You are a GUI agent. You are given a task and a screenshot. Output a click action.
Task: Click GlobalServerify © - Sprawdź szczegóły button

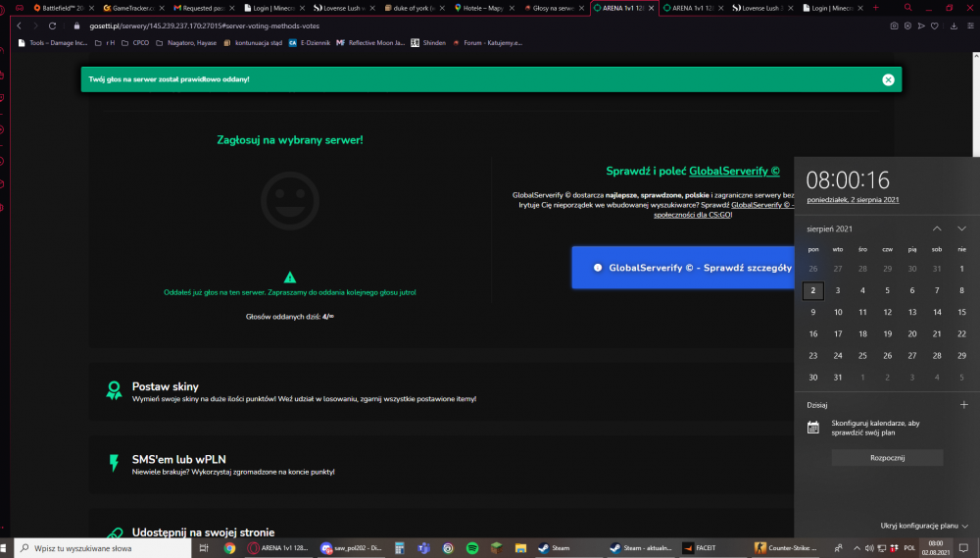[x=683, y=268]
